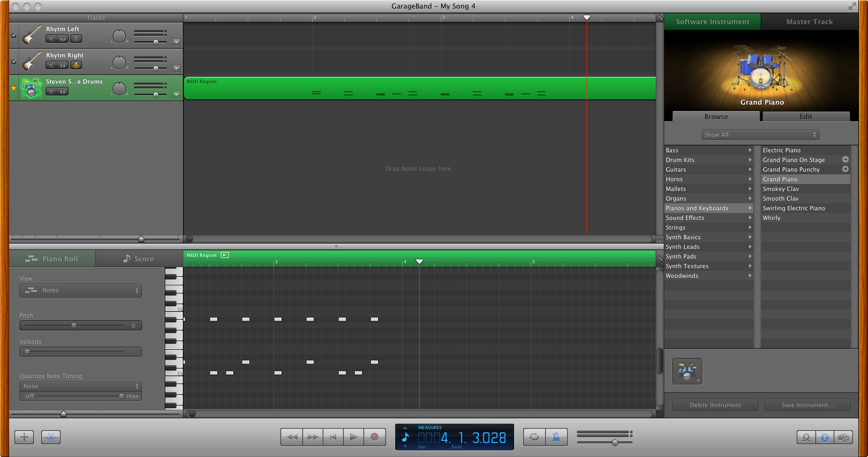Open the View Notes dropdown
This screenshot has width=868, height=457.
click(80, 290)
